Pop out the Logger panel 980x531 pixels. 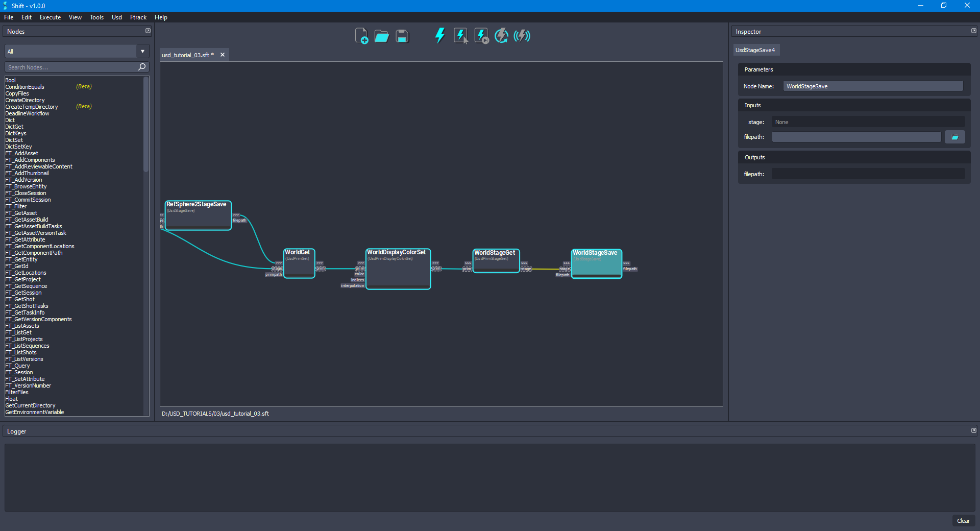[973, 430]
